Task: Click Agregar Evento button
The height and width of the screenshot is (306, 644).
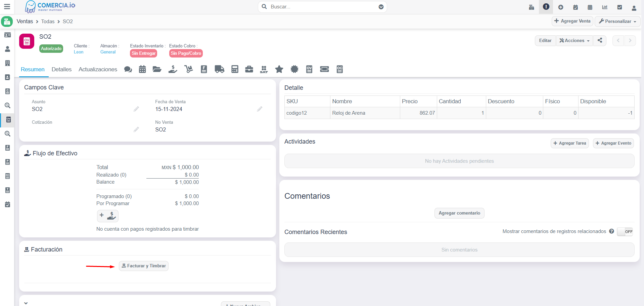Action: point(613,143)
